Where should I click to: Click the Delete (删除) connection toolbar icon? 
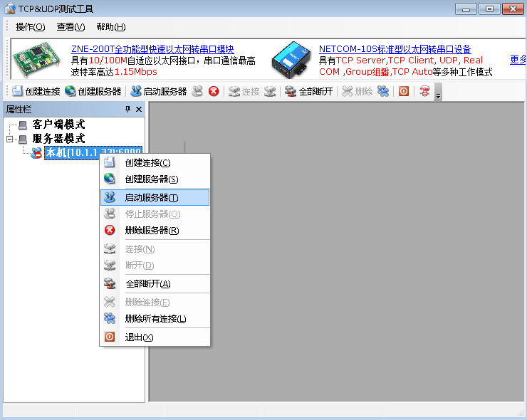pos(348,91)
